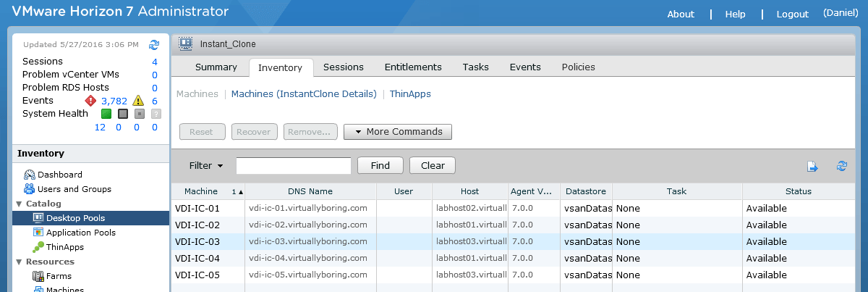This screenshot has height=292, width=868.
Task: Refresh the status panel next to the updated time
Action: click(x=153, y=45)
